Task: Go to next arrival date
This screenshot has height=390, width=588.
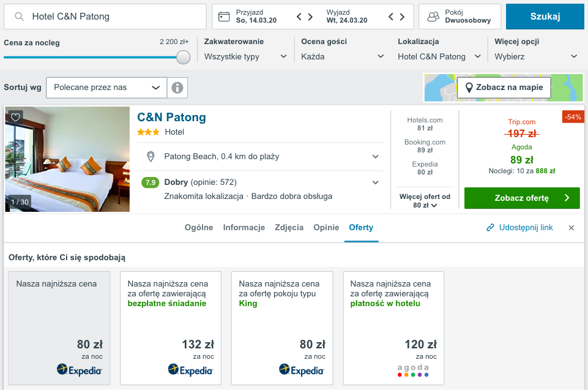Action: 310,17
